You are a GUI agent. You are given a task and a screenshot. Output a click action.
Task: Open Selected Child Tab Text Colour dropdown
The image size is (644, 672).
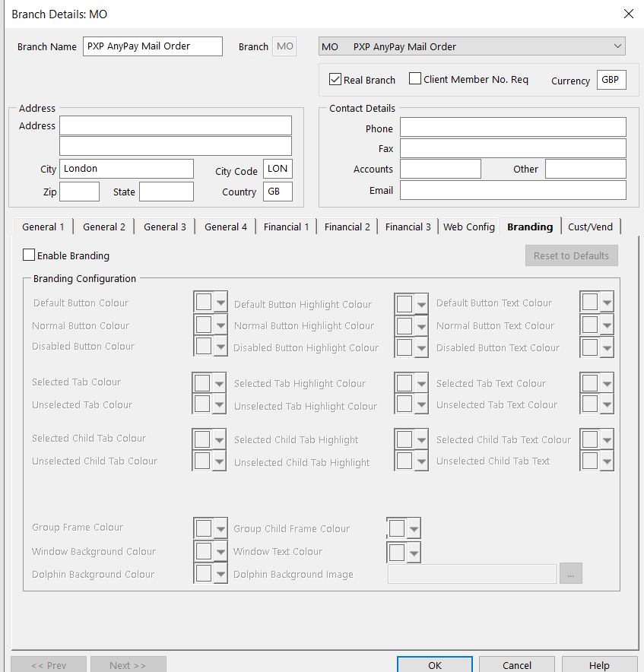point(607,439)
